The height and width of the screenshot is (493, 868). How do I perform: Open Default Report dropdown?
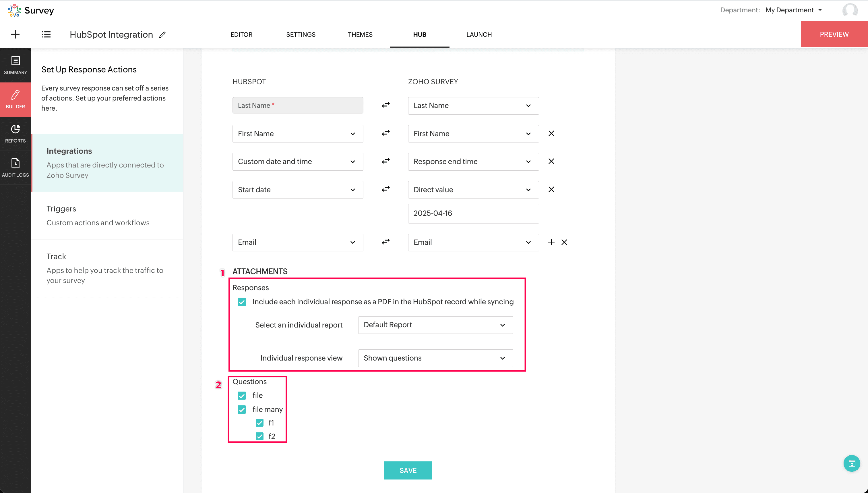pyautogui.click(x=435, y=325)
